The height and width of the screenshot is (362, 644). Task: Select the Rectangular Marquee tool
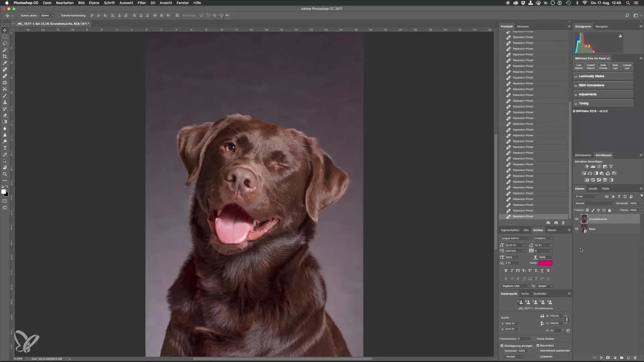point(5,37)
